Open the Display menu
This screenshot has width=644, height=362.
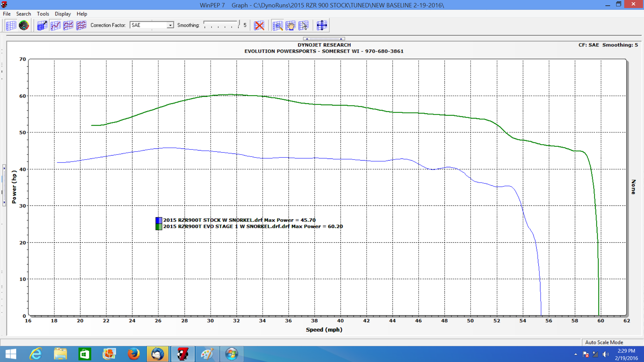[x=62, y=14]
